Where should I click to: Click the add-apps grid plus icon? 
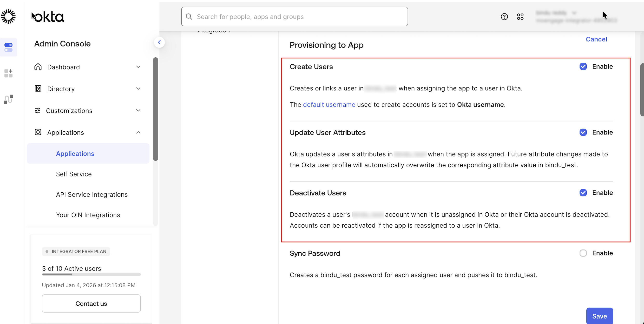pos(8,73)
